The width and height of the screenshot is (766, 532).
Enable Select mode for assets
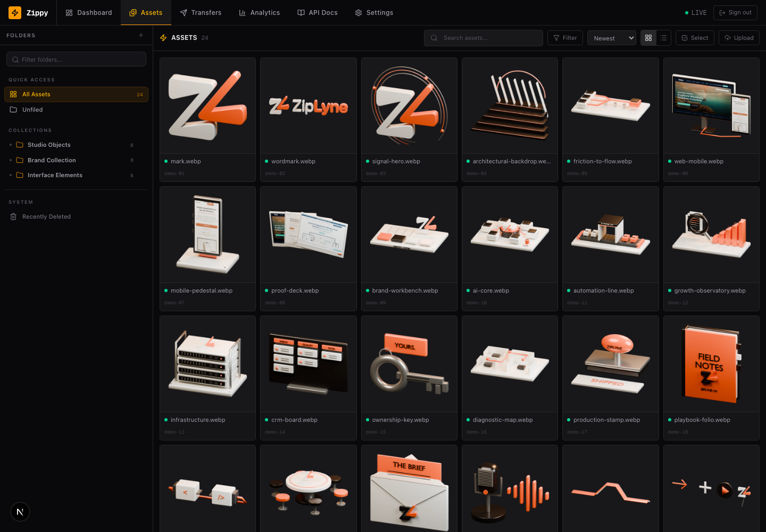[695, 38]
